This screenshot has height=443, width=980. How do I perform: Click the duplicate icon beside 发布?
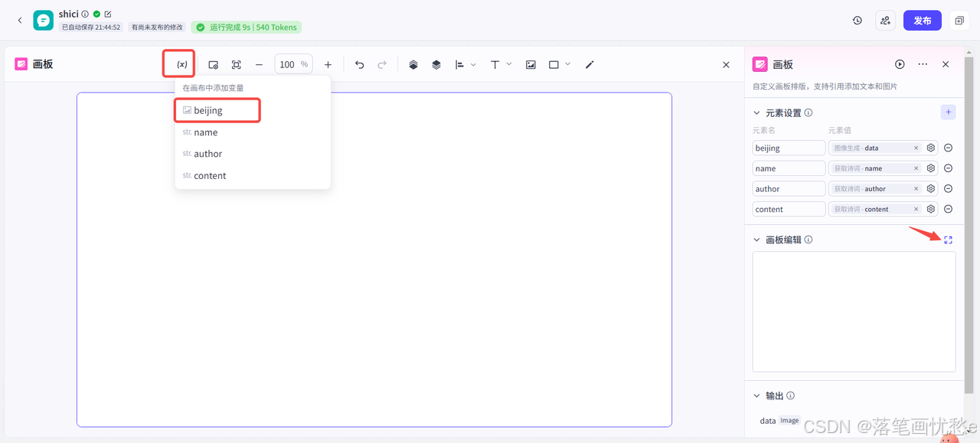coord(959,21)
